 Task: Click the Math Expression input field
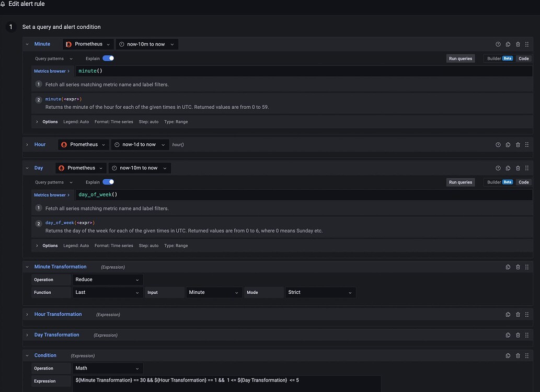coord(225,380)
